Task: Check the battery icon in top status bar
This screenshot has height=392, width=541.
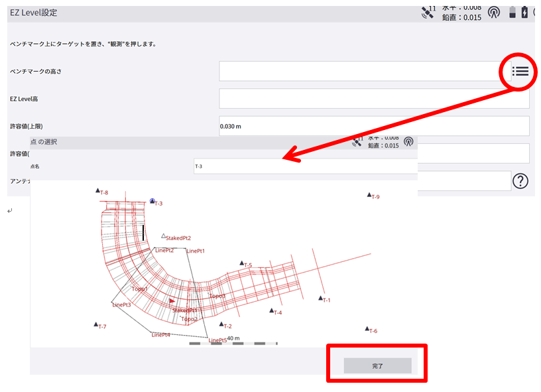Action: [x=512, y=12]
